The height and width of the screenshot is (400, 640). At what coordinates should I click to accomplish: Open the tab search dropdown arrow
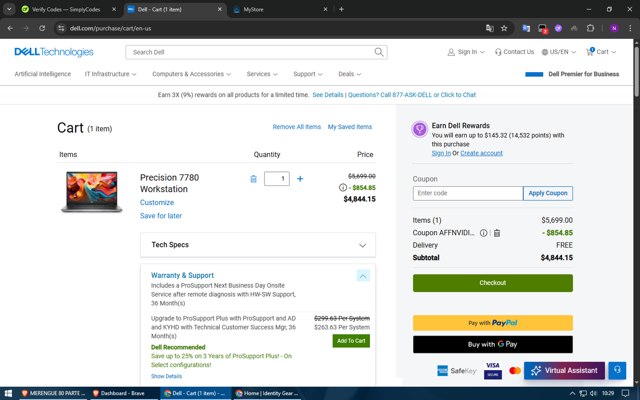pos(9,9)
